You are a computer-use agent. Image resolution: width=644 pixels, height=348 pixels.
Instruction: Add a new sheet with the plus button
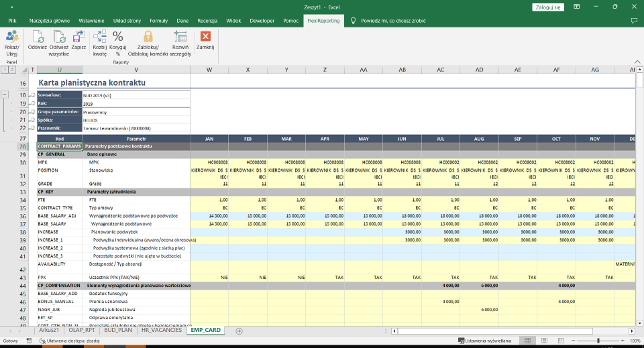(239, 331)
